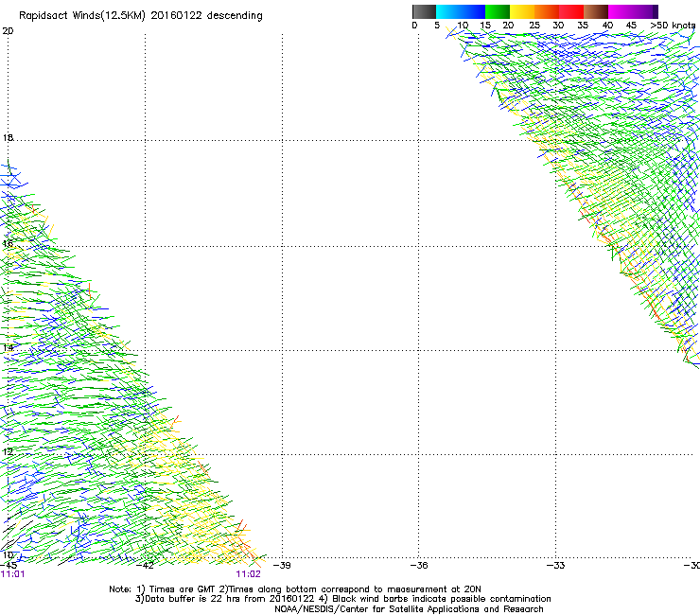This screenshot has height=615, width=700.
Task: Click the NOAA/NESDIS credit line
Action: 409,609
